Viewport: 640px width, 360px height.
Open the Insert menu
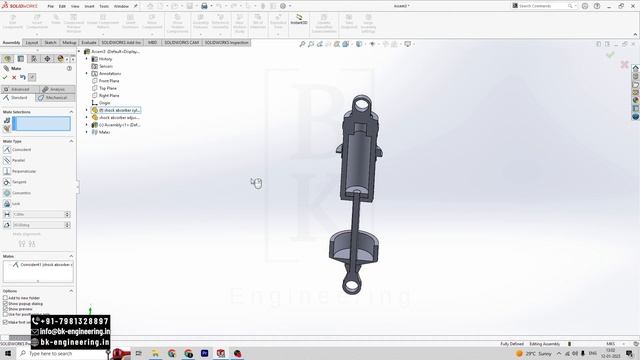[x=89, y=6]
